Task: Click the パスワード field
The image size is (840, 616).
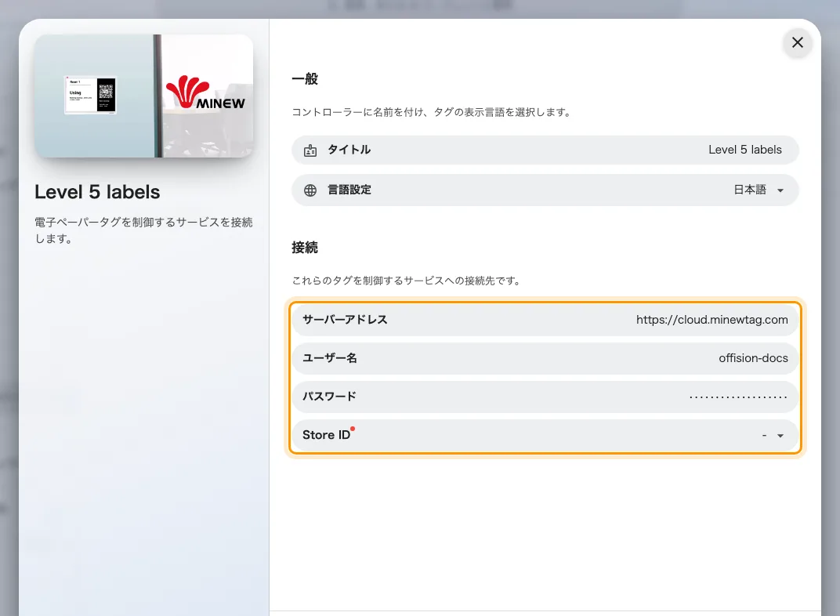Action: coord(545,397)
